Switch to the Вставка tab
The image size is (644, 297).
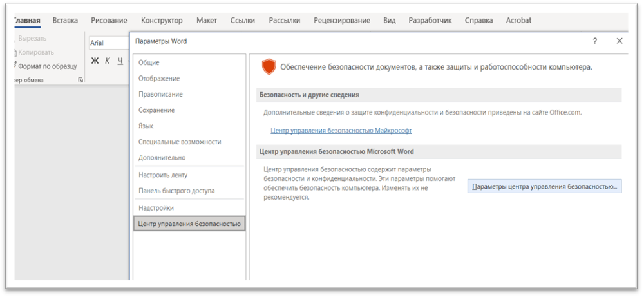click(x=65, y=20)
